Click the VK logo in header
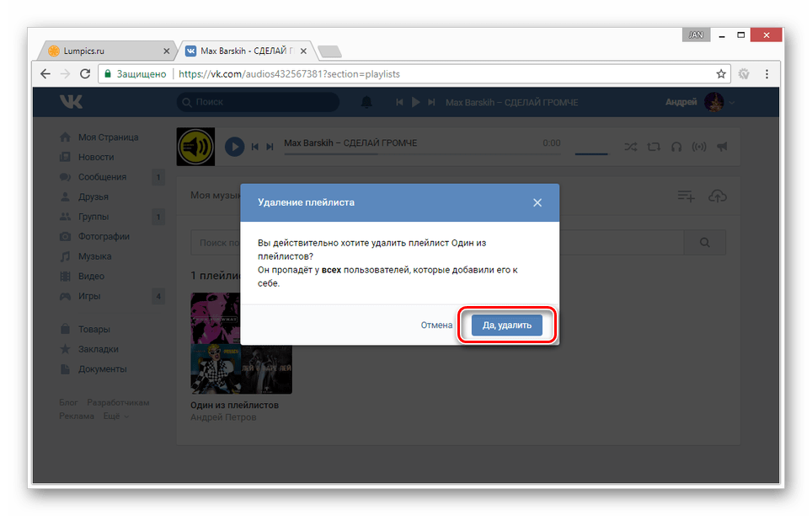Viewport: 812px width, 516px height. click(x=70, y=102)
